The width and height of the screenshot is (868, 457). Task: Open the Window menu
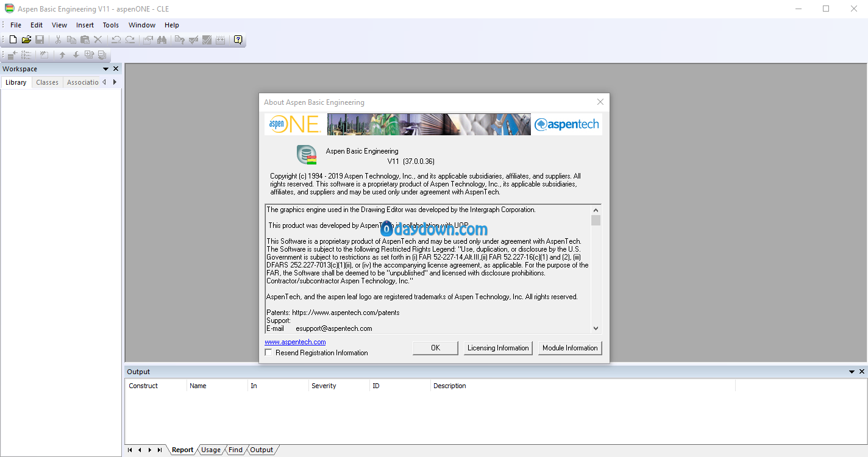(142, 25)
